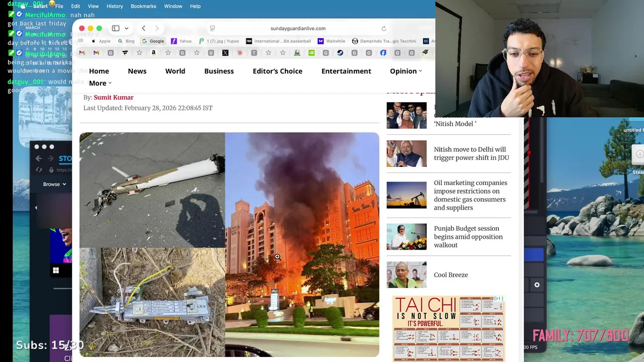This screenshot has width=644, height=362.
Task: Open the File menu
Action: click(59, 6)
